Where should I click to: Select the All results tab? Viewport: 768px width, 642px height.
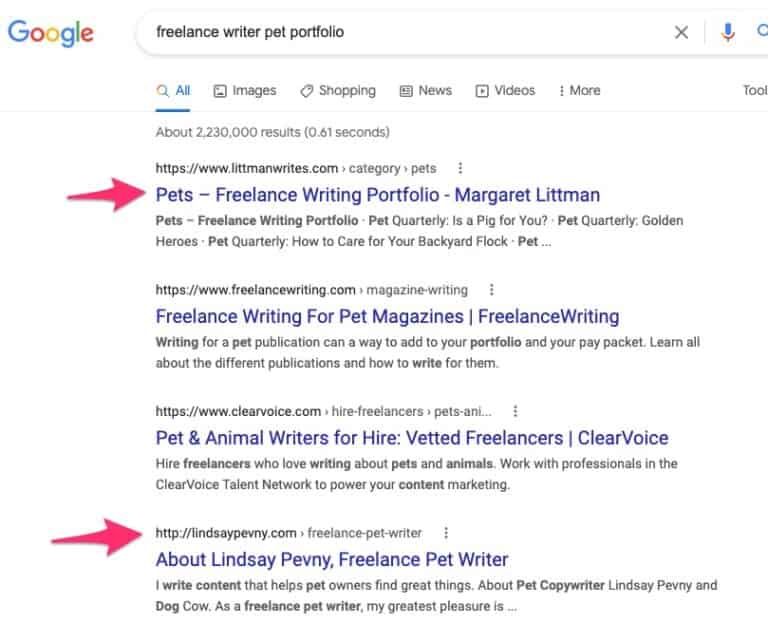tap(173, 91)
